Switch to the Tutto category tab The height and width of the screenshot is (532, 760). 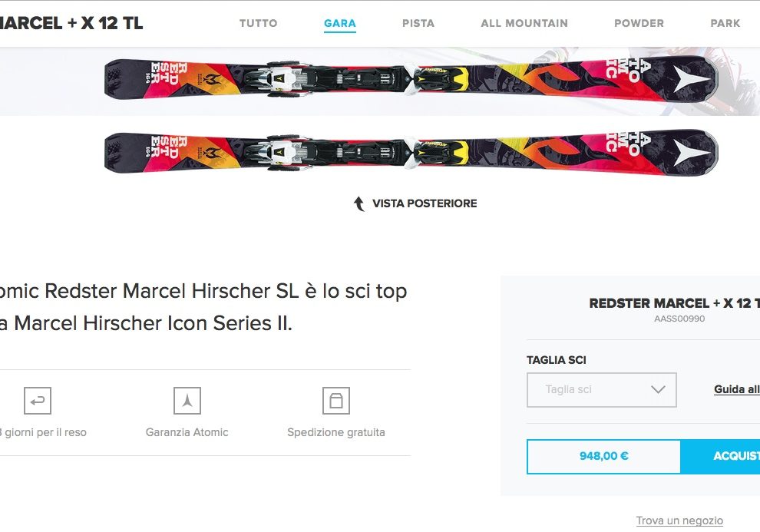click(x=259, y=23)
